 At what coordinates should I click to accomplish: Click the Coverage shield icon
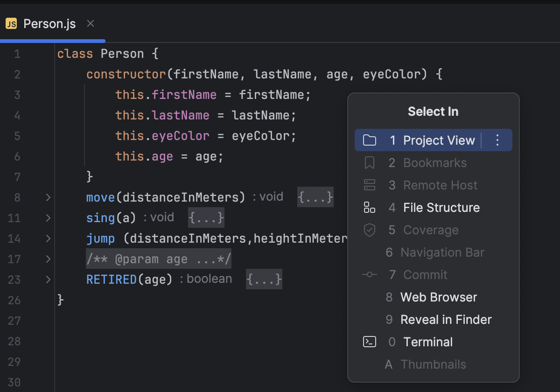click(369, 230)
